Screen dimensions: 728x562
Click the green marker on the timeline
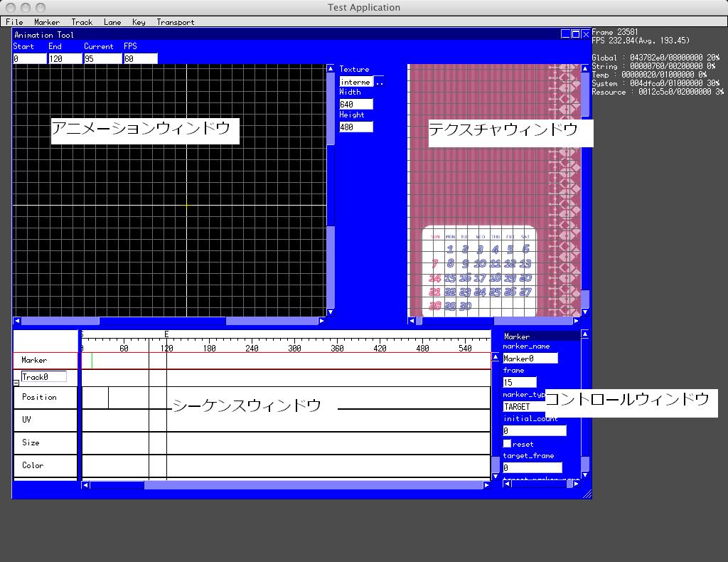tap(92, 361)
